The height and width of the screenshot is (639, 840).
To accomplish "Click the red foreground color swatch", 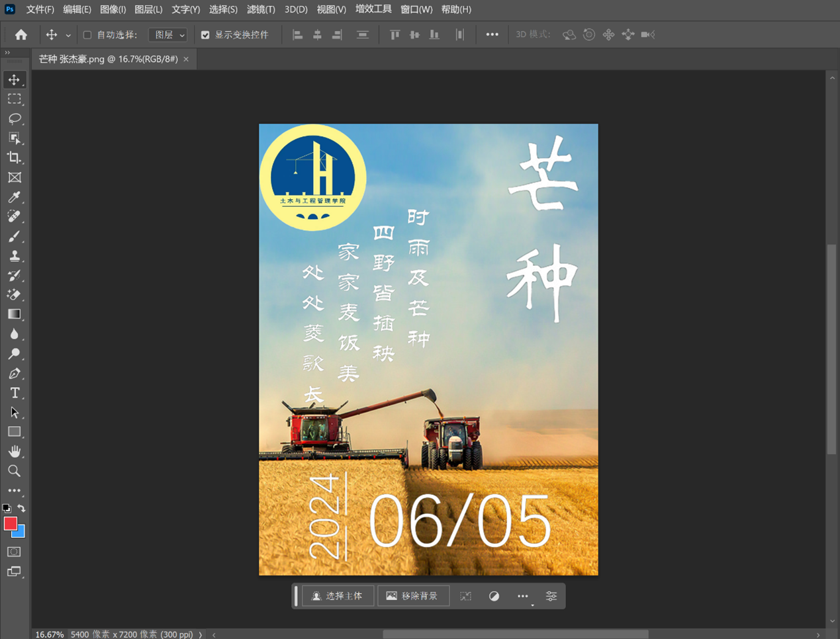I will click(x=9, y=523).
